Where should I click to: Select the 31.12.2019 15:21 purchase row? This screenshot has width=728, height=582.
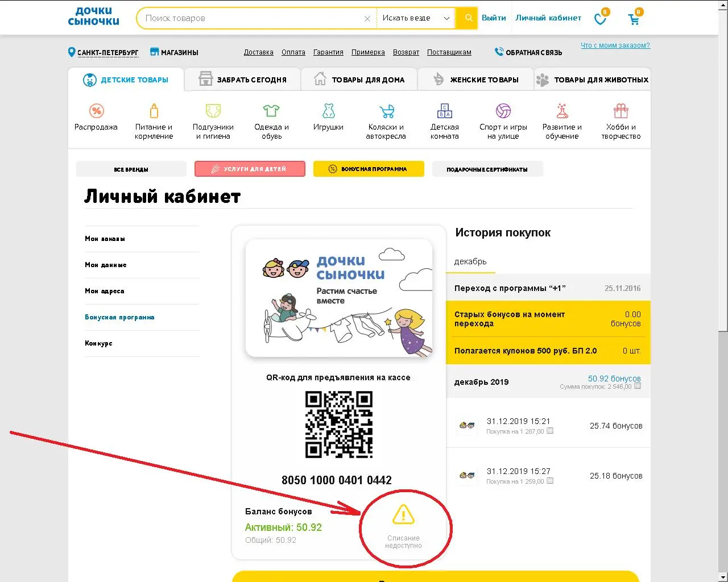(548, 426)
